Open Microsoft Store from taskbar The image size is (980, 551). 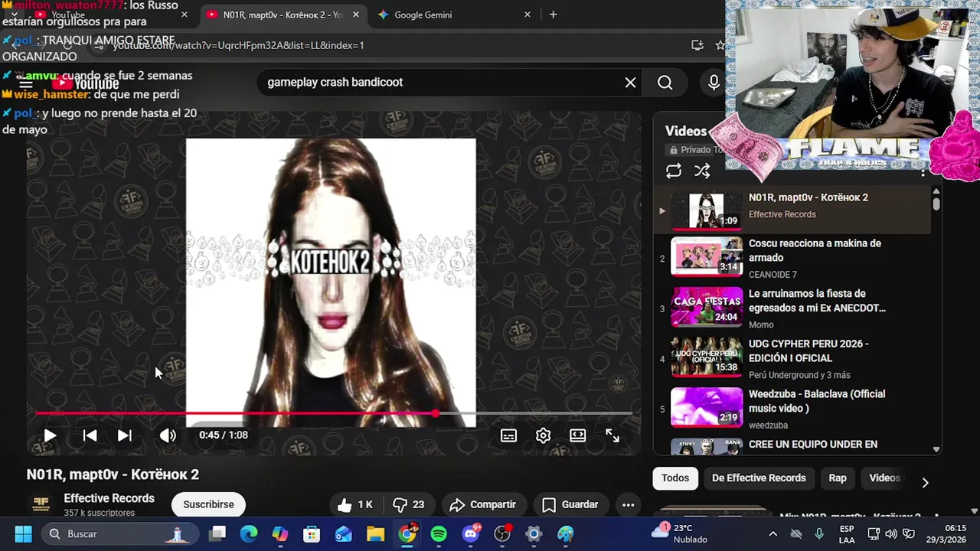click(x=312, y=534)
